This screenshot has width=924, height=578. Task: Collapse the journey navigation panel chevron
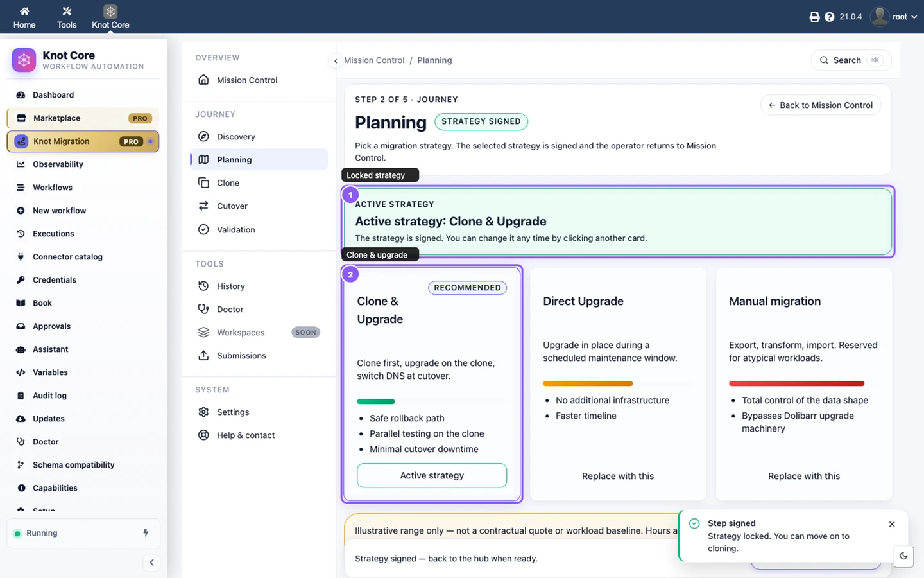336,61
